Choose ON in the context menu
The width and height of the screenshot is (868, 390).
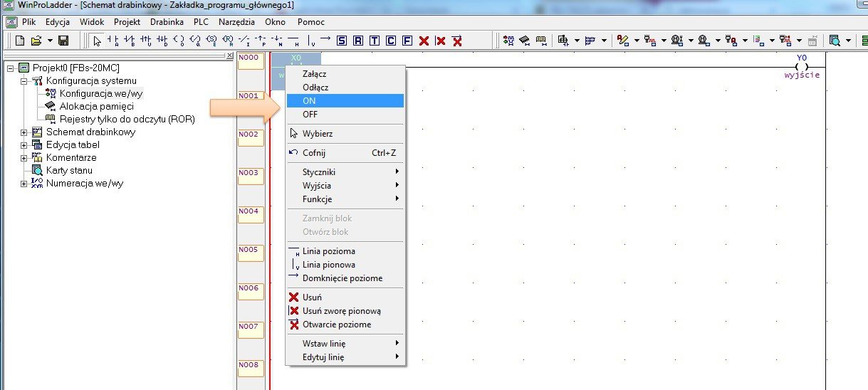coord(345,101)
